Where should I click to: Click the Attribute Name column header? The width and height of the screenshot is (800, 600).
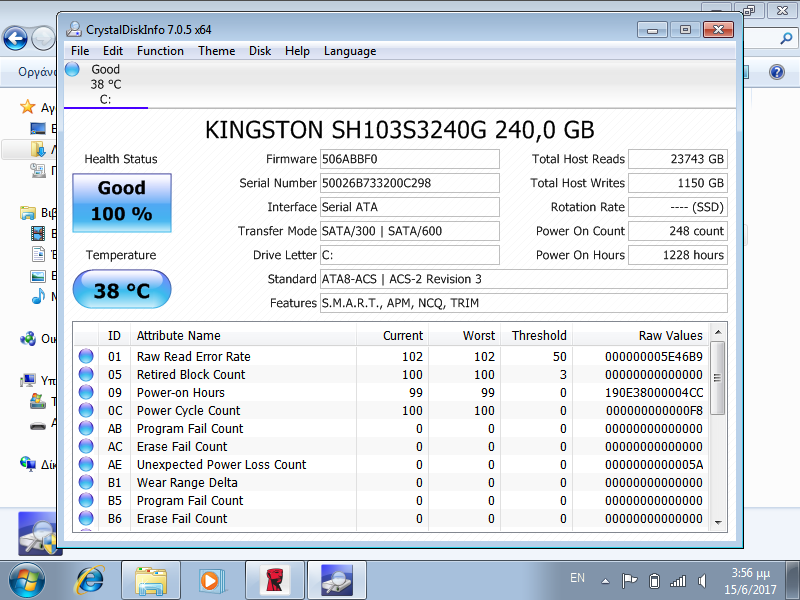click(243, 335)
